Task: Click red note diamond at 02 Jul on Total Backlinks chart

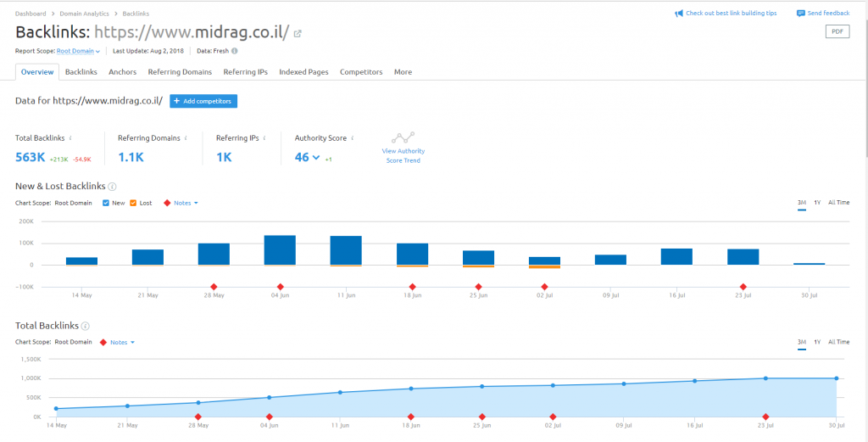Action: 553,417
